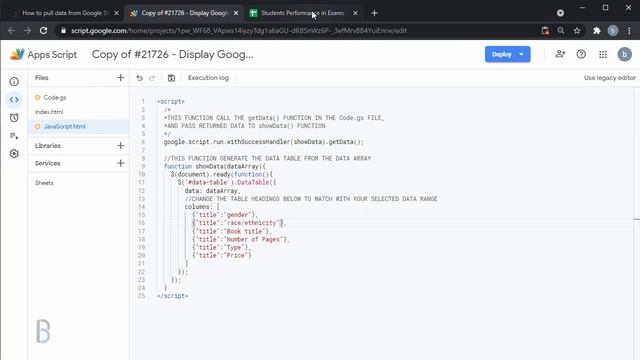Open the Triggers alarm clock icon
Screen dimensions: 640x360
click(x=14, y=118)
